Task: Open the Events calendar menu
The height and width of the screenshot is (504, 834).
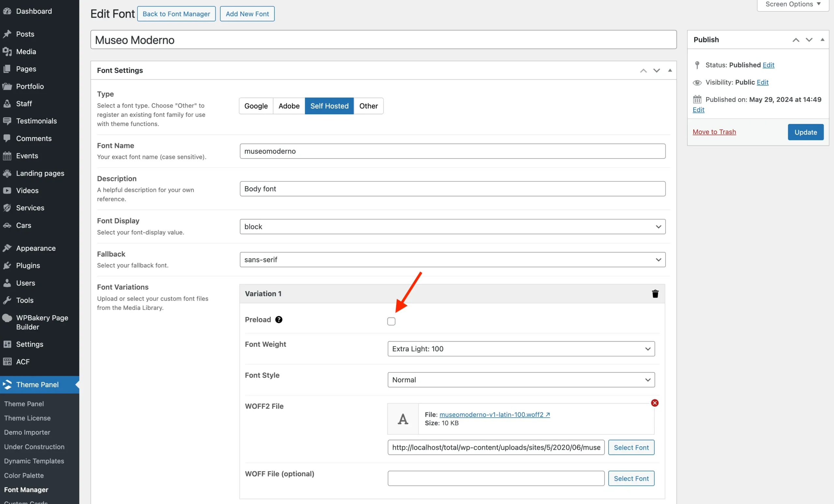Action: click(27, 156)
